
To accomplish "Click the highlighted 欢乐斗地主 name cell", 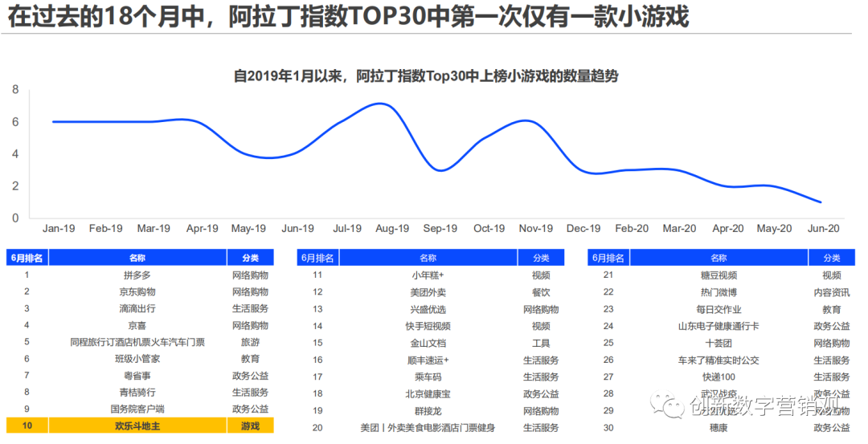I will [x=137, y=426].
